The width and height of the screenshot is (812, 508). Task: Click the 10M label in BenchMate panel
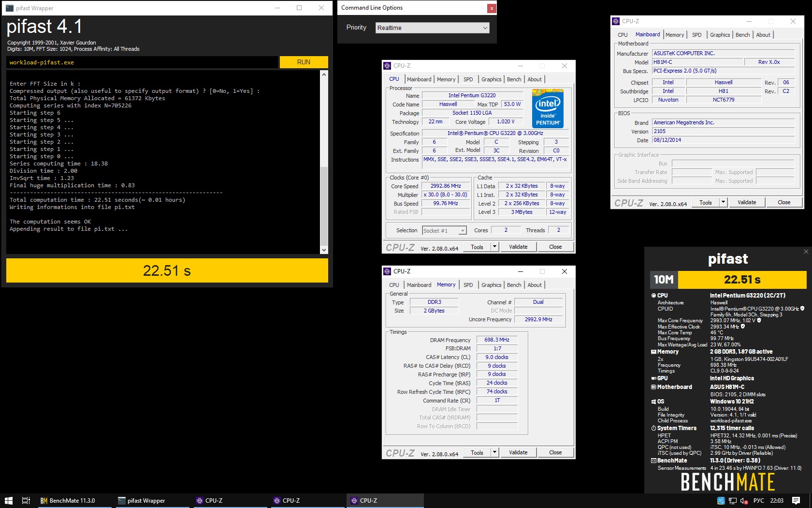point(664,280)
